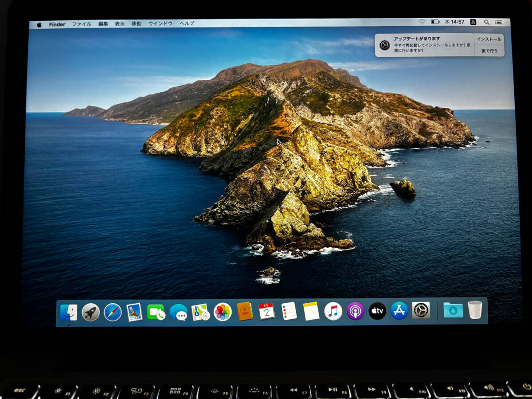The image size is (532, 399).
Task: Open System Preferences gear icon
Action: (421, 310)
